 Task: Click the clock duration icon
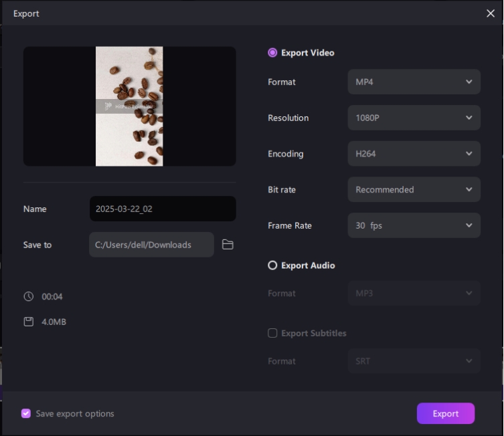coord(28,296)
